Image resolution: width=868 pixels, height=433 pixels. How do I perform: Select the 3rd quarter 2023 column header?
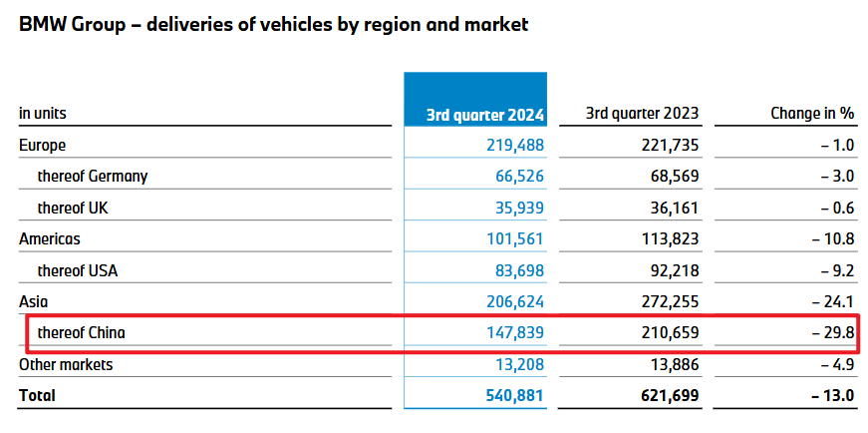[x=642, y=114]
